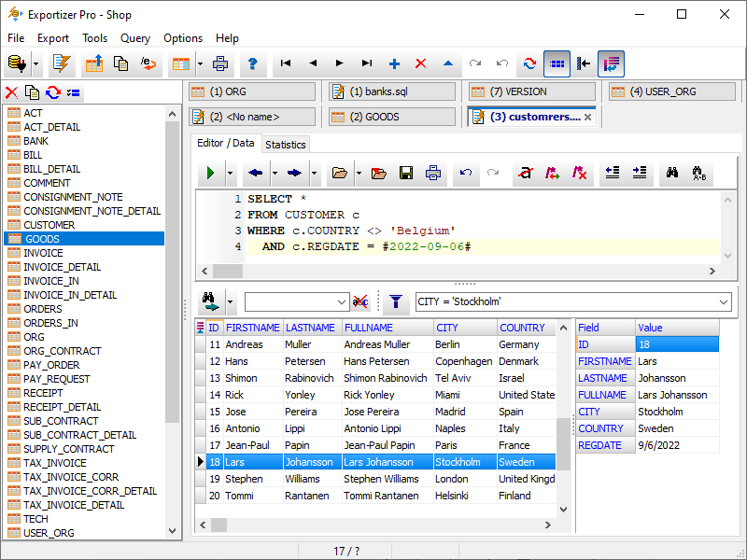Open the SQL script lightning icon

pos(62,63)
